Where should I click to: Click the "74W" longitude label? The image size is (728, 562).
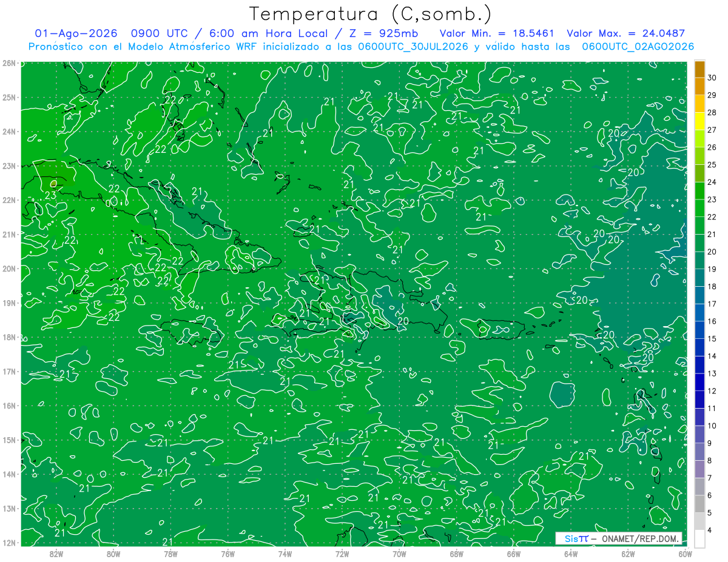pyautogui.click(x=285, y=554)
